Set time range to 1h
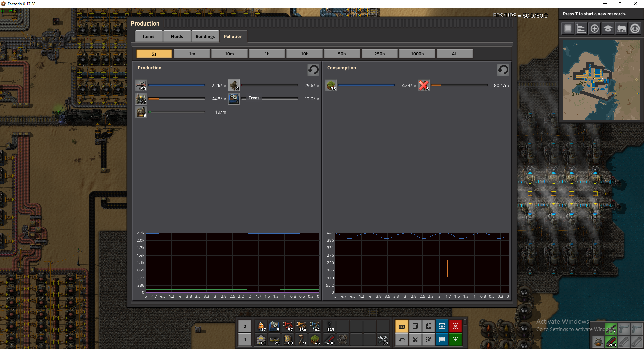Viewport: 644px width, 349px height. tap(267, 54)
